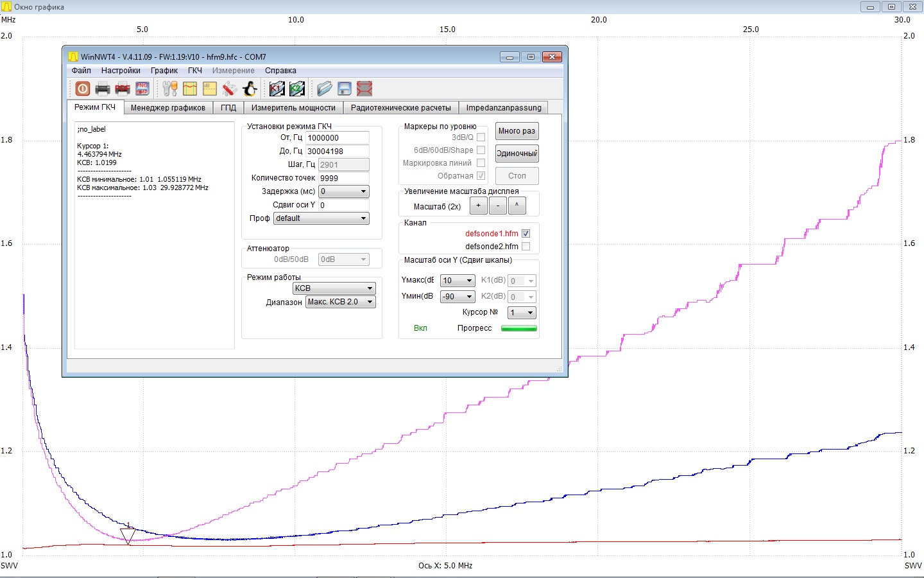Click the K2 channel calibration icon
The width and height of the screenshot is (924, 578).
(297, 89)
